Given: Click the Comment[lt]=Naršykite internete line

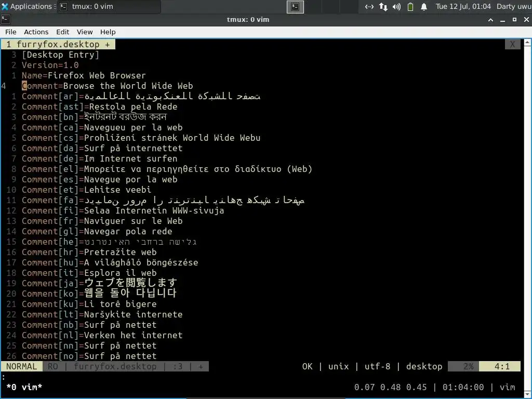Looking at the screenshot, I should [x=102, y=314].
